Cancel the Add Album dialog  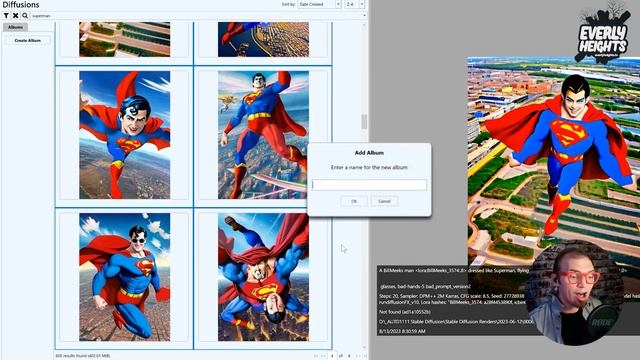(384, 201)
